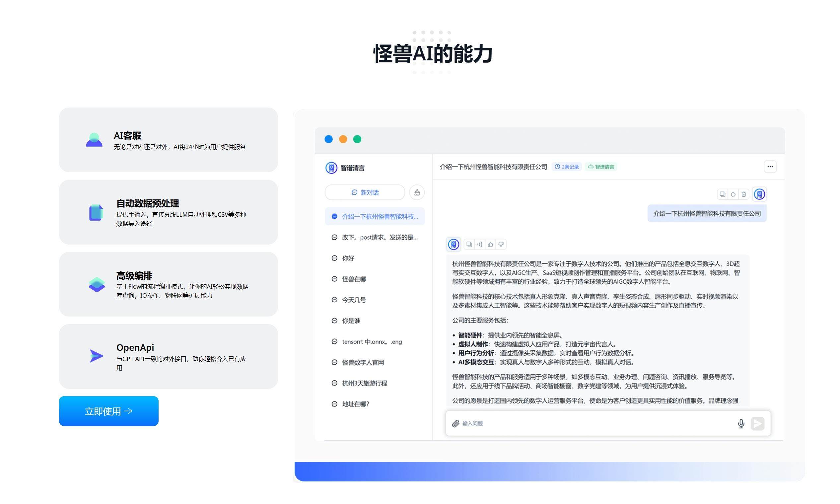840x504 pixels.
Task: Click the blue window dot in the mock title bar
Action: point(329,139)
